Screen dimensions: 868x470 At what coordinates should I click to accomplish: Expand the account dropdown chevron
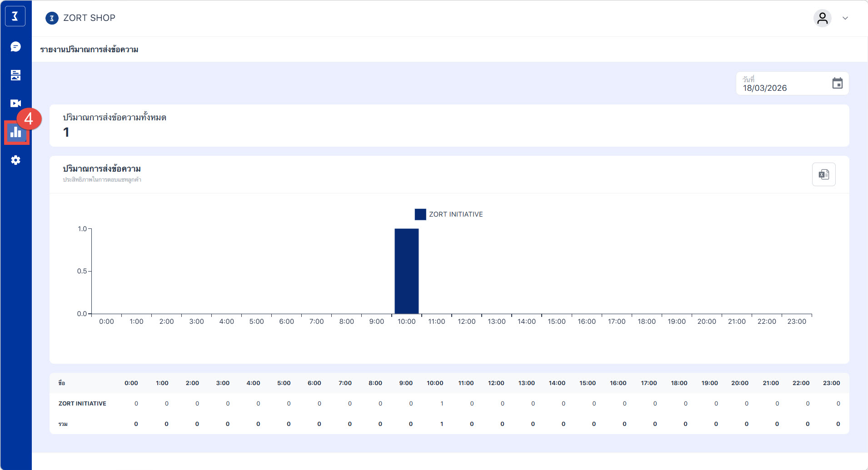point(845,18)
